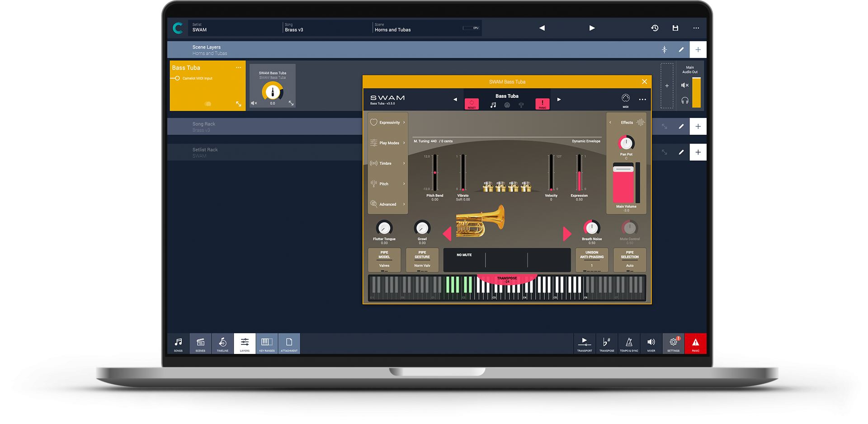
Task: Click the SWAM plugin Panic button
Action: [x=542, y=104]
